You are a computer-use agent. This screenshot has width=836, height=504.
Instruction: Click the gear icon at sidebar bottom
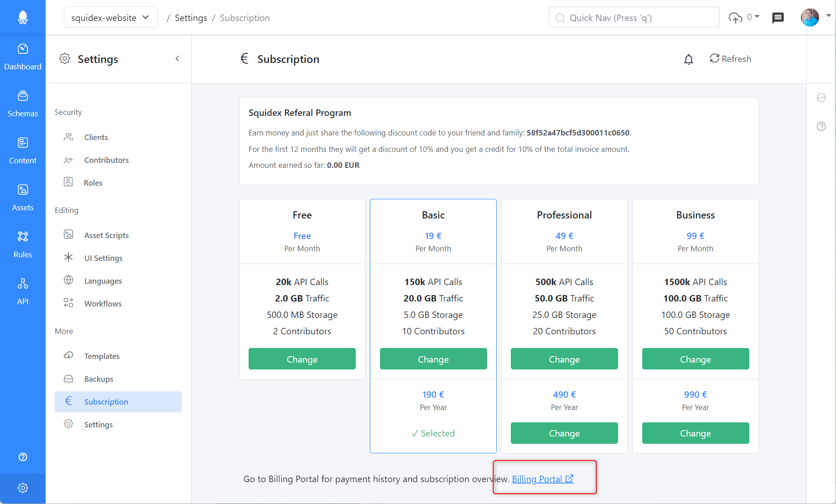click(23, 488)
